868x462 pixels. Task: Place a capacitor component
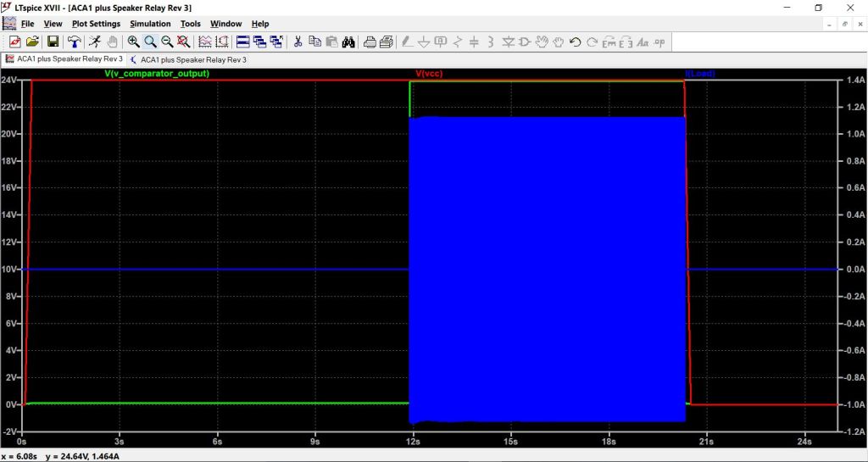point(474,42)
